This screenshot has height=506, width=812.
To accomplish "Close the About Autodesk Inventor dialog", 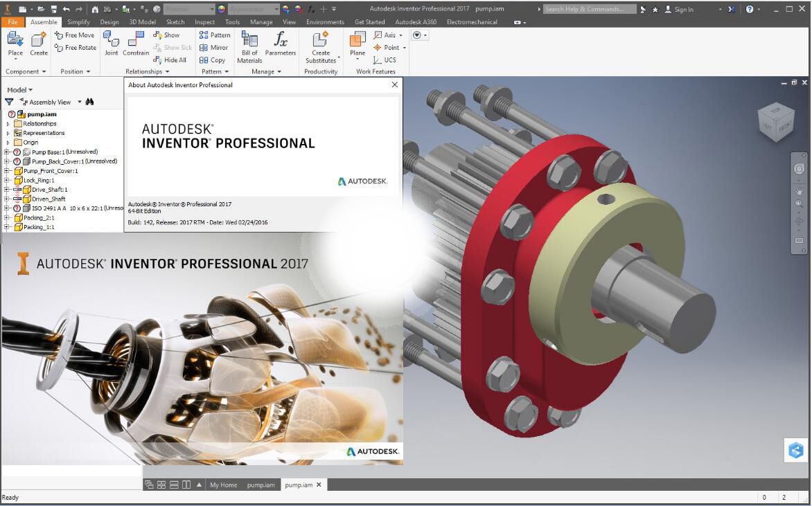I will (x=395, y=84).
